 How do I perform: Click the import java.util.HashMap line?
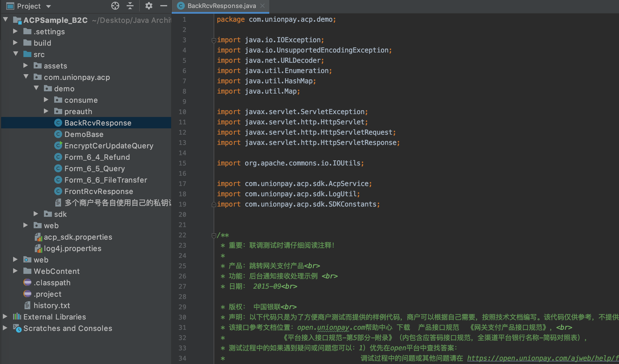coord(266,81)
